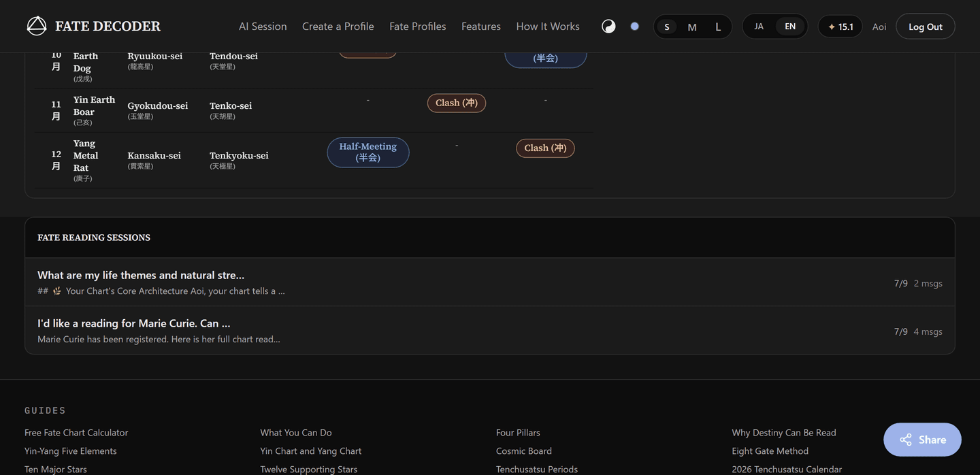The width and height of the screenshot is (980, 475).
Task: Set text size to S
Action: [666, 27]
